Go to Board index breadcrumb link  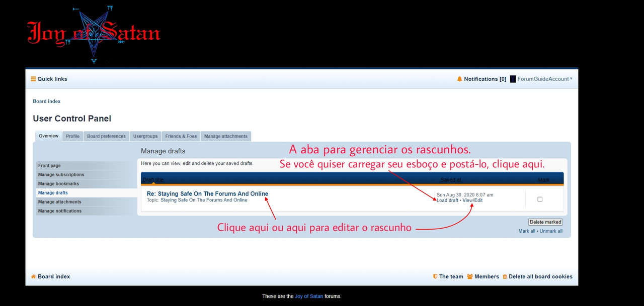point(47,101)
